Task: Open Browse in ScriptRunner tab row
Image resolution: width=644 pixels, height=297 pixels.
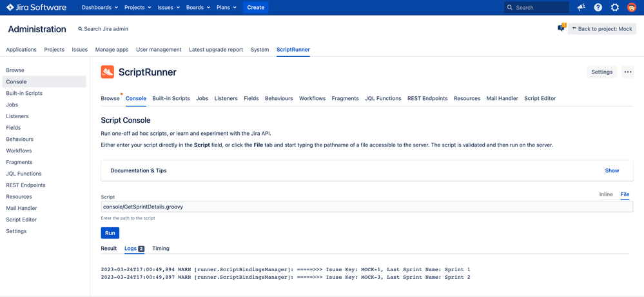Action: coord(110,98)
